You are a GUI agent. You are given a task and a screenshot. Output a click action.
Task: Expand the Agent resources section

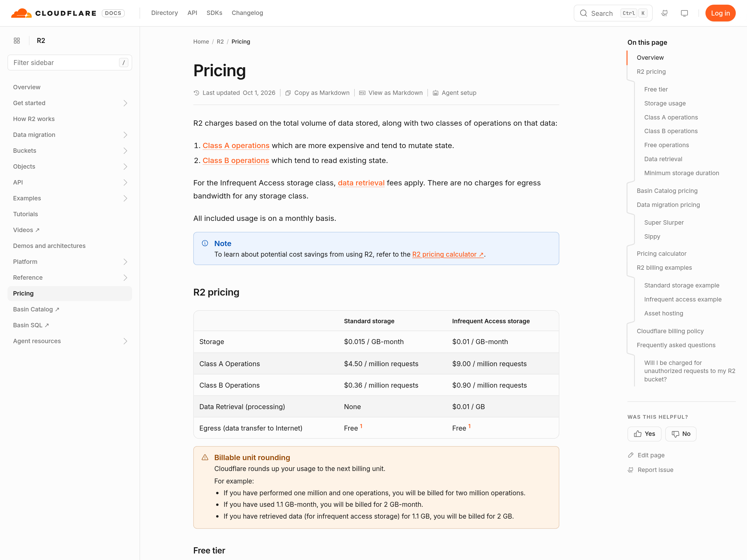coord(125,341)
